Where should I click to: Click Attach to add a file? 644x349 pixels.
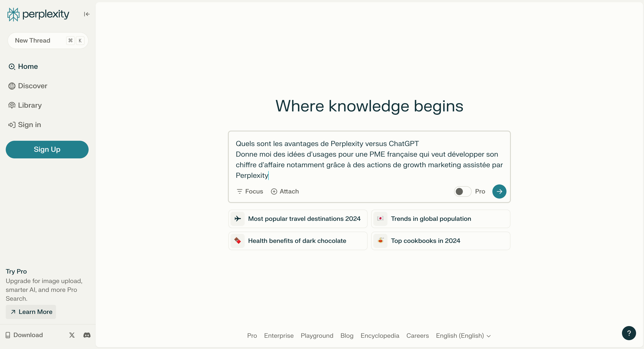tap(285, 191)
